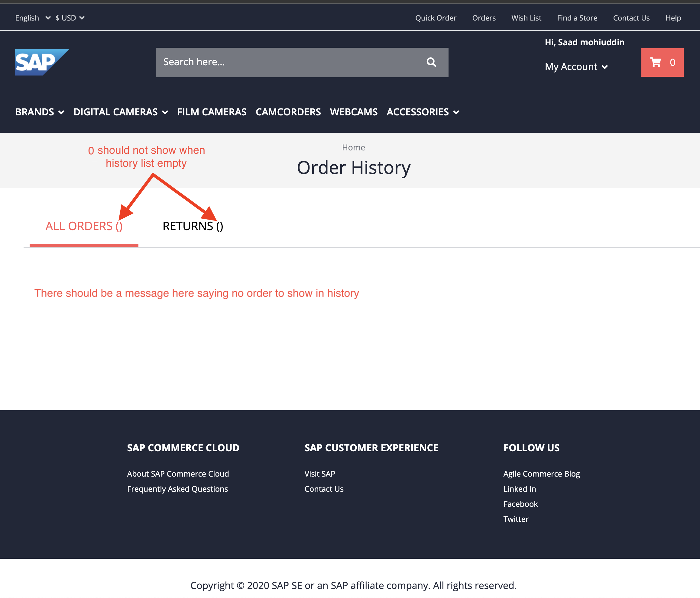700x598 pixels.
Task: Click the copyright notice text
Action: tap(353, 586)
